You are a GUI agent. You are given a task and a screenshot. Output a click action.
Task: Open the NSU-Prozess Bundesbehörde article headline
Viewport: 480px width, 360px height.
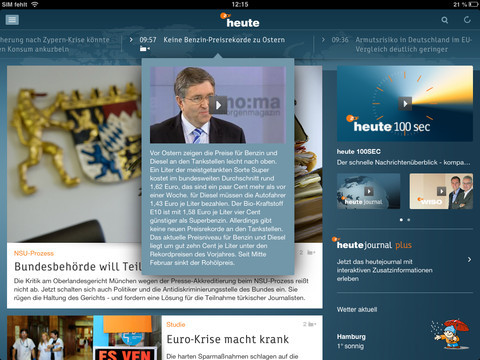click(x=78, y=266)
